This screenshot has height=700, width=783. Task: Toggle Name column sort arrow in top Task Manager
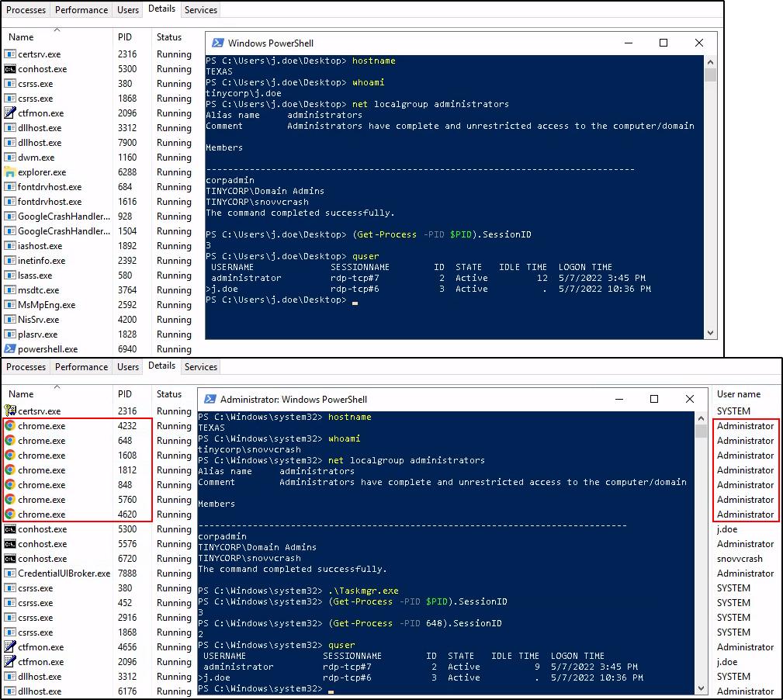(57, 30)
